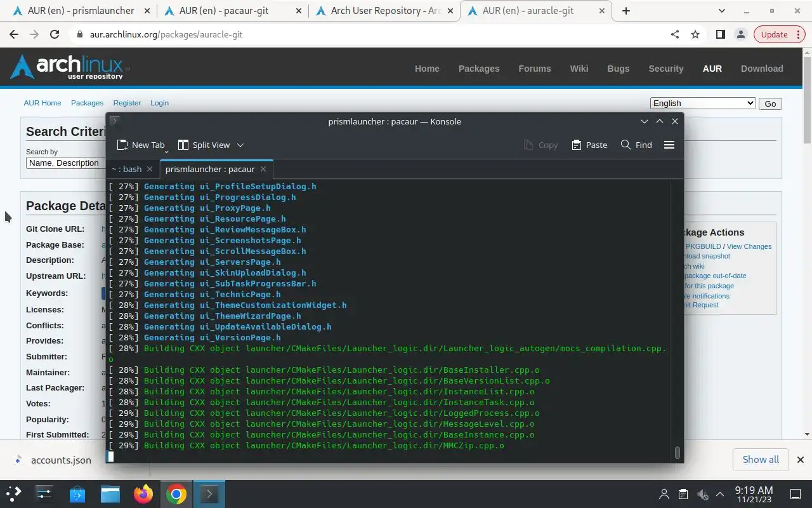Image resolution: width=812 pixels, height=508 pixels.
Task: Click the Split View button in Konsole
Action: coord(204,145)
